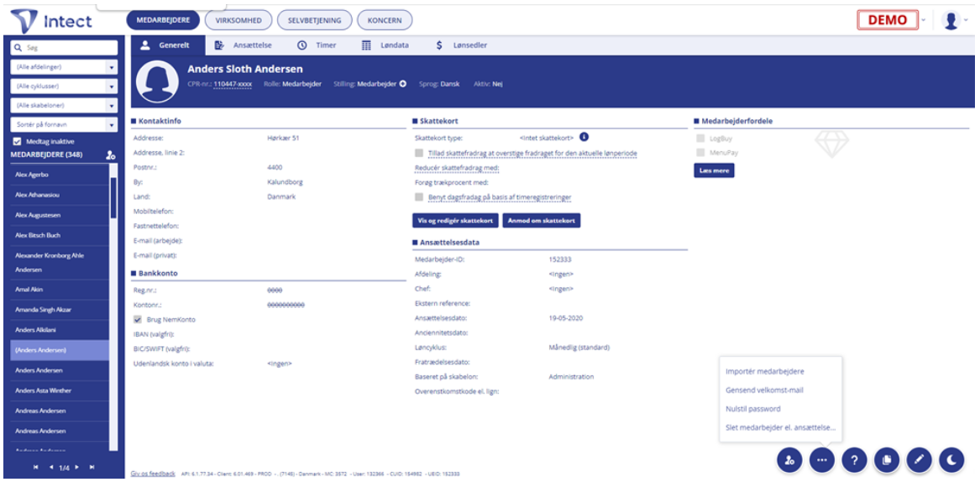Switch to SELVBETJENING main section
980x482 pixels.
click(x=314, y=20)
